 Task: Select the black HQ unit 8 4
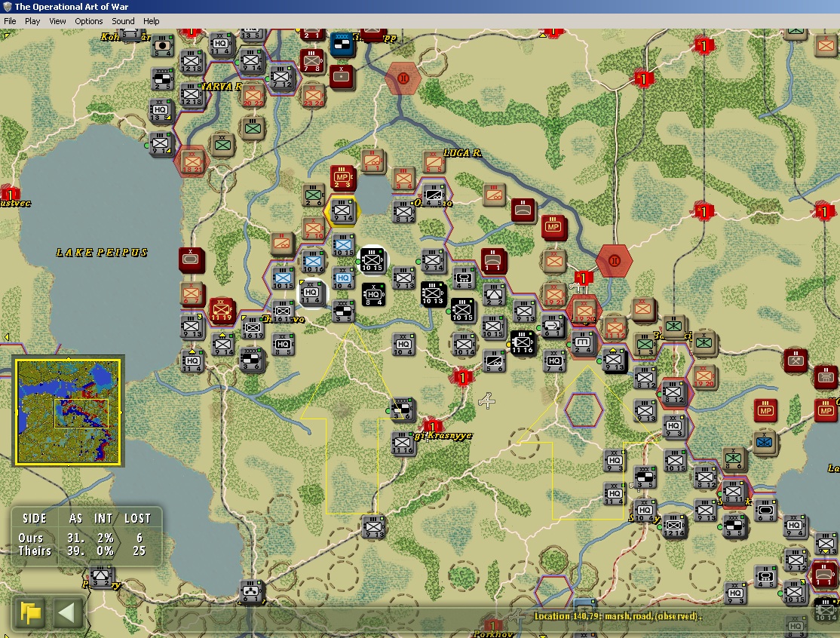(374, 294)
